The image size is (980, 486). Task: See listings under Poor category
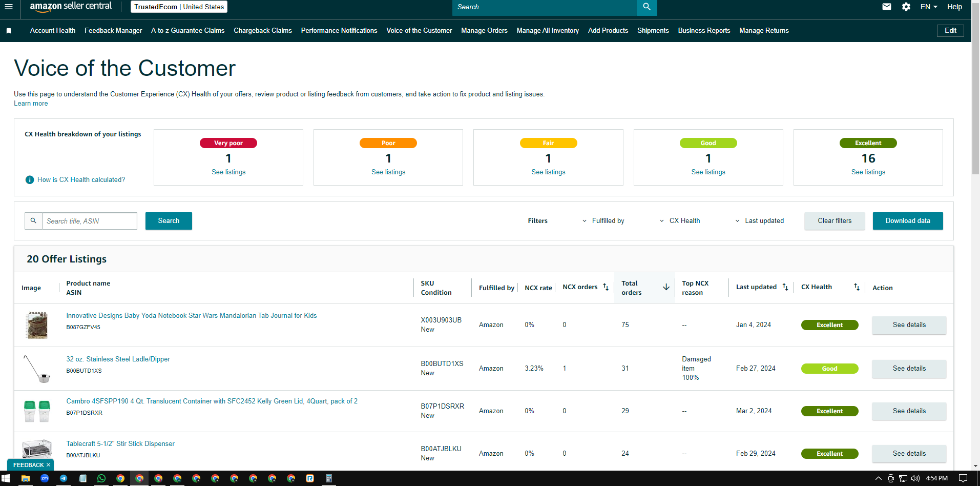[x=388, y=172]
